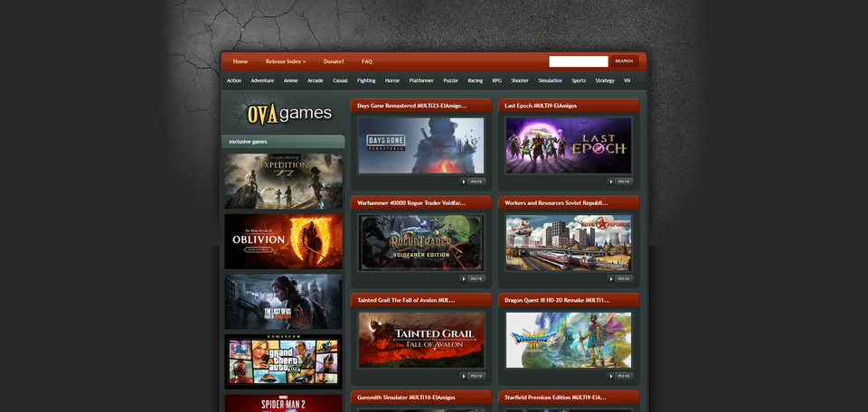Browse the VN category
868x412 pixels.
tap(627, 80)
